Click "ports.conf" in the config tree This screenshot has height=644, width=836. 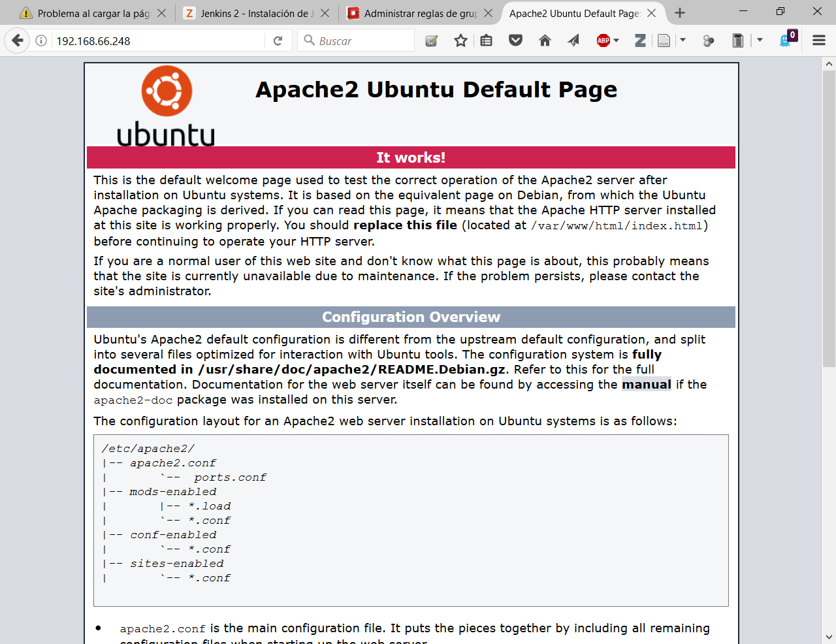230,477
